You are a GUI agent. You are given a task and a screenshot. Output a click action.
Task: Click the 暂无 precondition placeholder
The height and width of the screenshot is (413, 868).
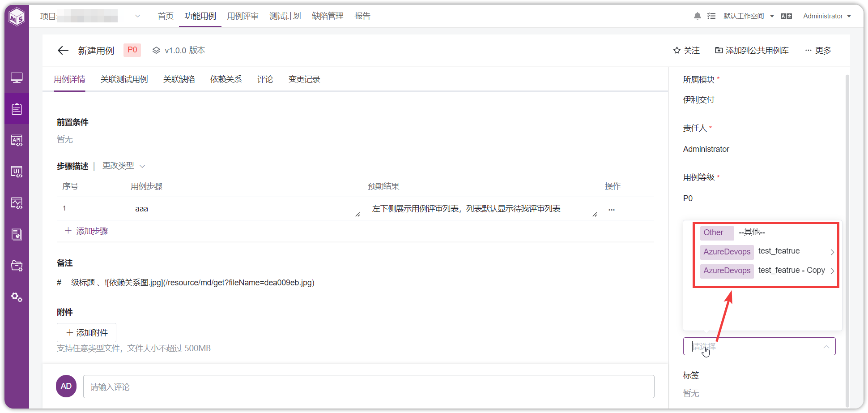point(65,139)
